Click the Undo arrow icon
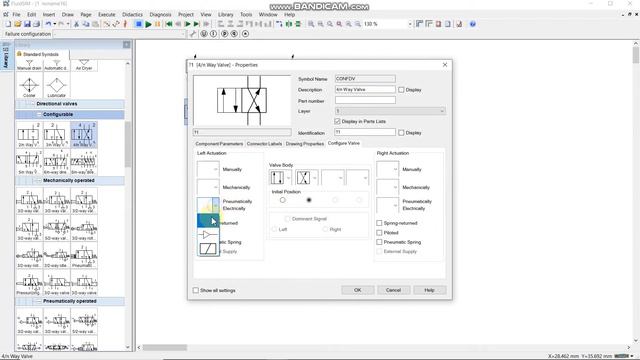The image size is (640, 360). (x=48, y=24)
